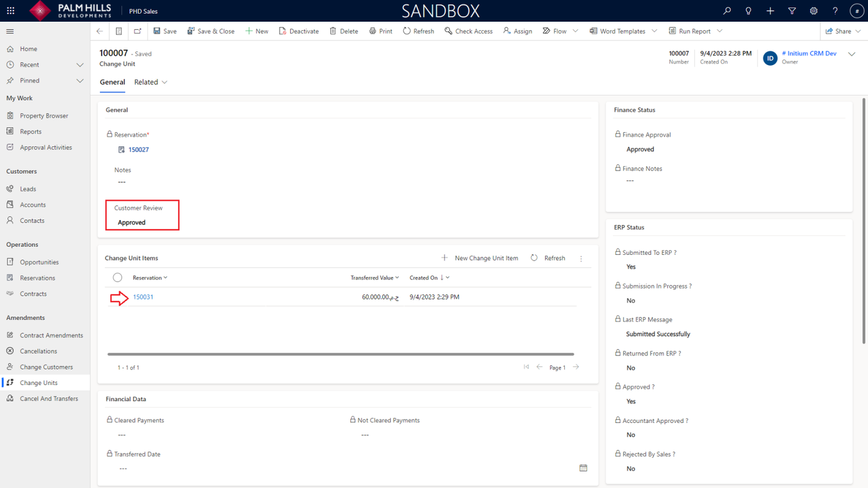Viewport: 868px width, 488px height.
Task: Expand the header details chevron near Owner
Action: 852,55
